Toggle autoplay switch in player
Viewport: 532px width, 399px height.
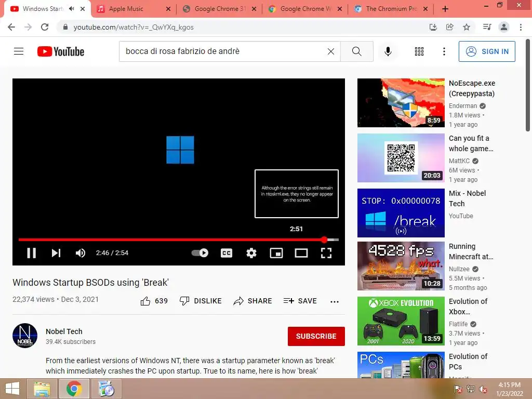[200, 253]
